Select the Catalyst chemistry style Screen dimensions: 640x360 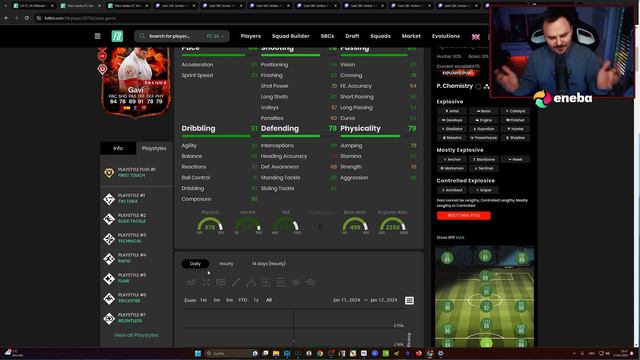click(516, 111)
